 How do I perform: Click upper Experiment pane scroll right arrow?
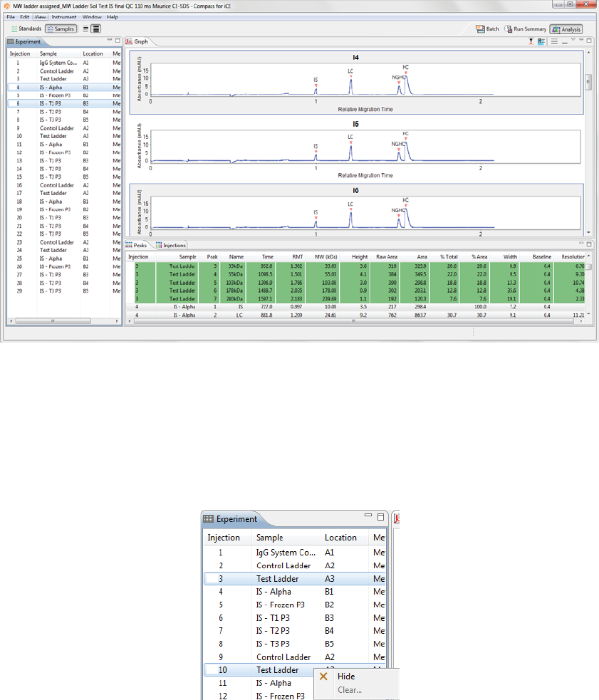click(117, 321)
